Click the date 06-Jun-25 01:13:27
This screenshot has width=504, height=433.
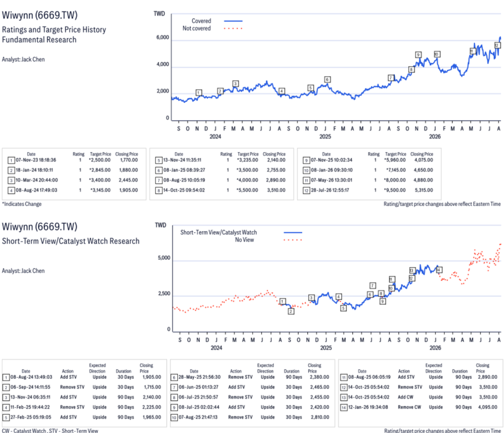click(198, 387)
